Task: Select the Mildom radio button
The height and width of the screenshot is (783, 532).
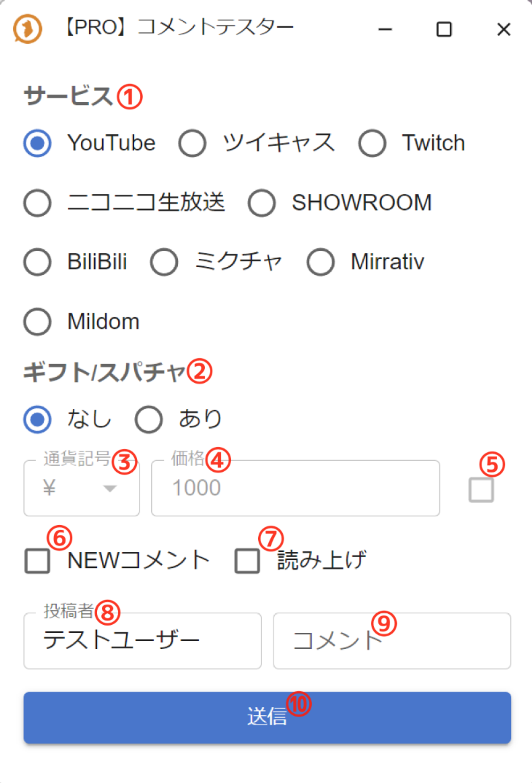Action: point(37,322)
